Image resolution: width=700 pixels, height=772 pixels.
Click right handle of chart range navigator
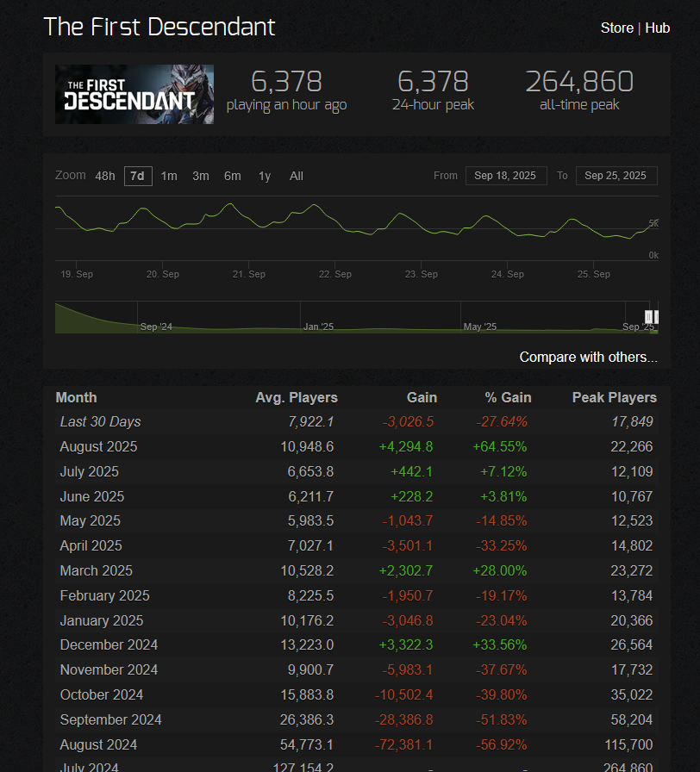[656, 316]
